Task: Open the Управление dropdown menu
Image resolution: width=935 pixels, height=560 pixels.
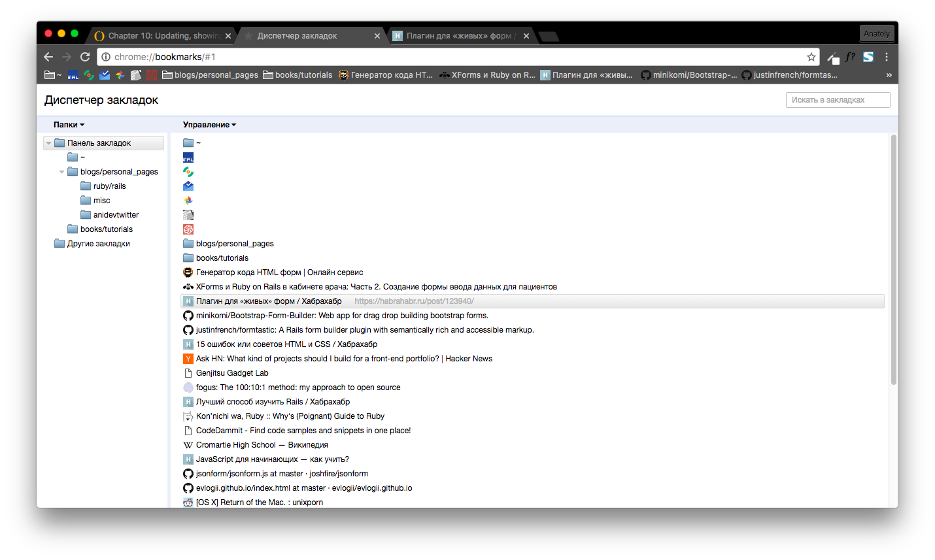Action: point(209,125)
